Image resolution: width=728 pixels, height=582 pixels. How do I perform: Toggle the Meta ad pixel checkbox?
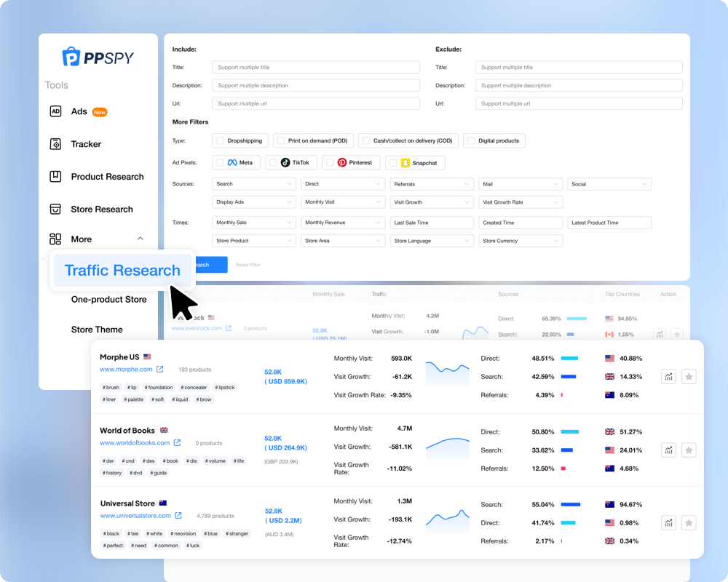(x=220, y=162)
